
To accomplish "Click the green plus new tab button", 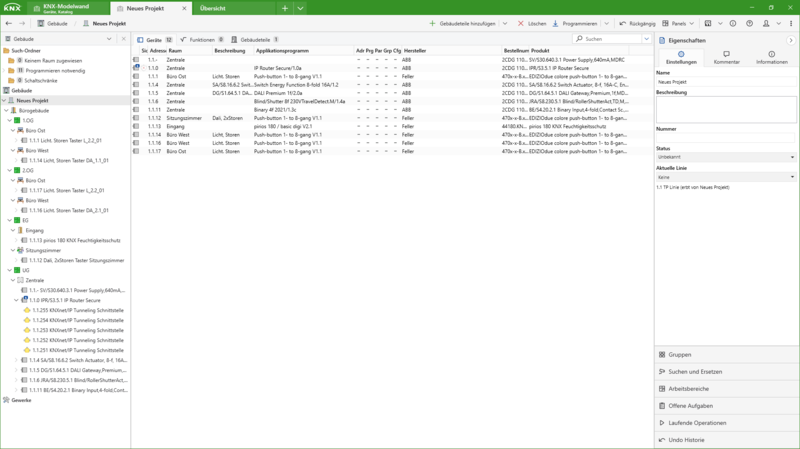I will tap(285, 8).
